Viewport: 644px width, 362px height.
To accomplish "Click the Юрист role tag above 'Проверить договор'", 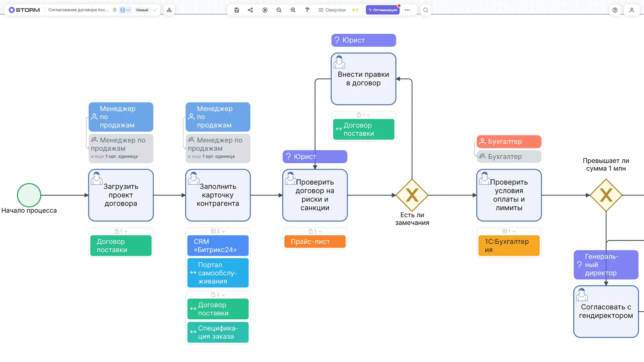I will click(315, 156).
